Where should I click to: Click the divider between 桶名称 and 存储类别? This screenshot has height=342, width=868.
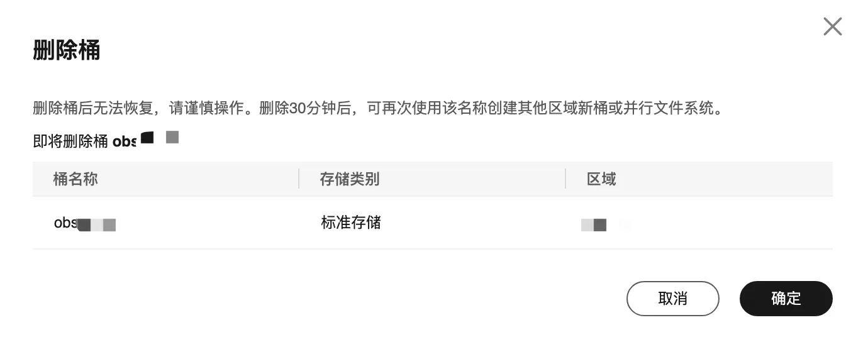(x=299, y=179)
